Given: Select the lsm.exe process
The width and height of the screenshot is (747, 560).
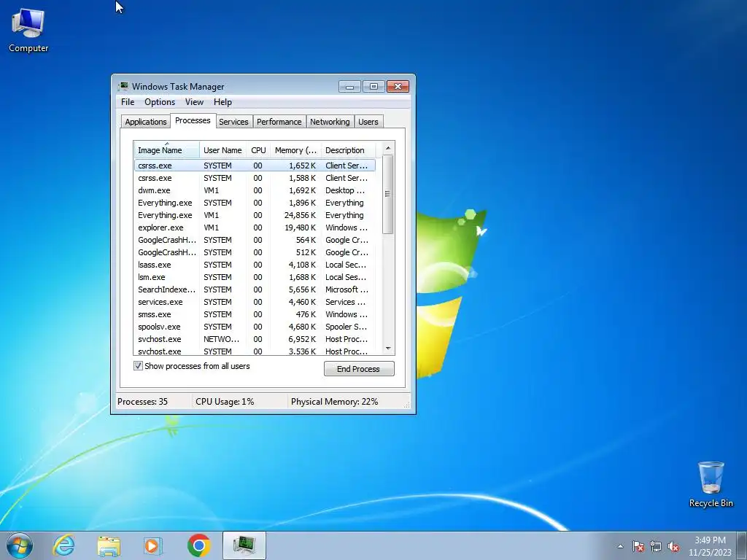Looking at the screenshot, I should pyautogui.click(x=255, y=277).
